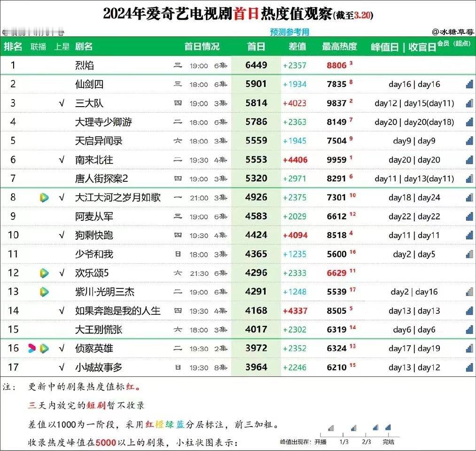476x451 pixels.
Task: Click the drama title 烈焰
Action: [x=85, y=65]
